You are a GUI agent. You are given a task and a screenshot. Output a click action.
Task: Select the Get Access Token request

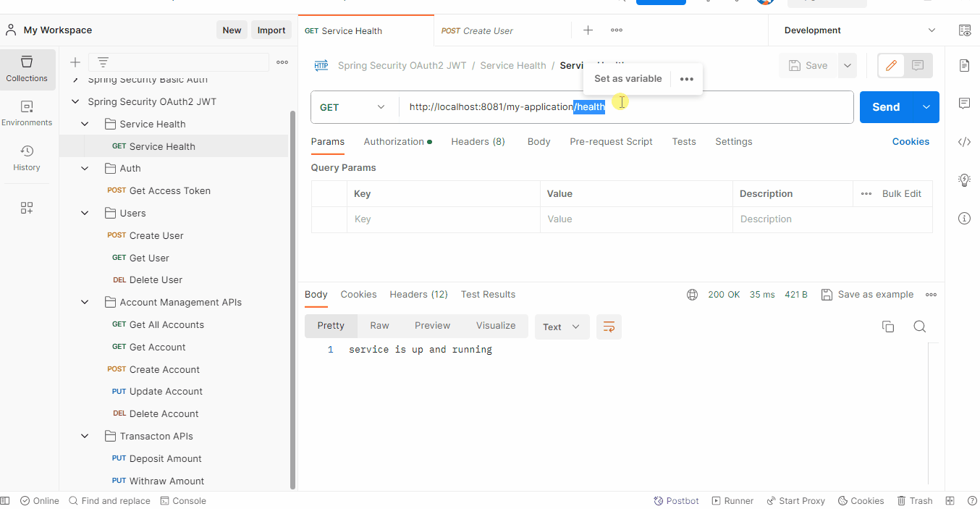(170, 191)
